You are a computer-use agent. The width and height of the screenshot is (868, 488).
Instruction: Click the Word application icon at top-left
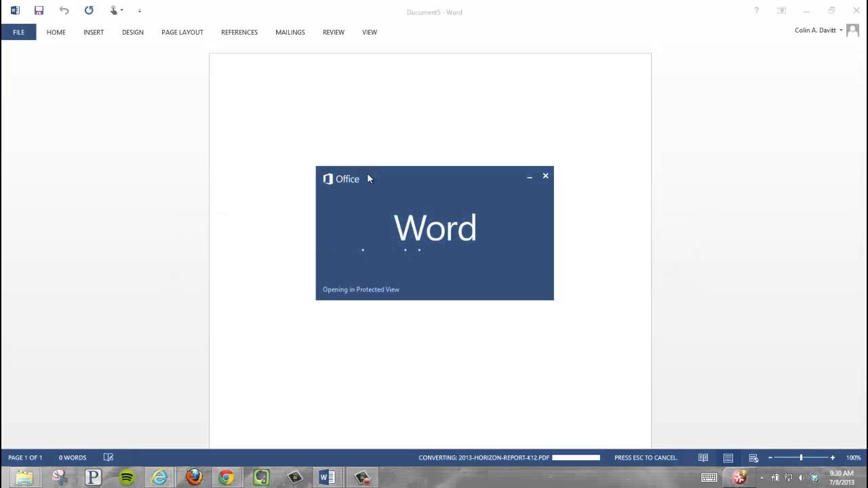click(15, 11)
